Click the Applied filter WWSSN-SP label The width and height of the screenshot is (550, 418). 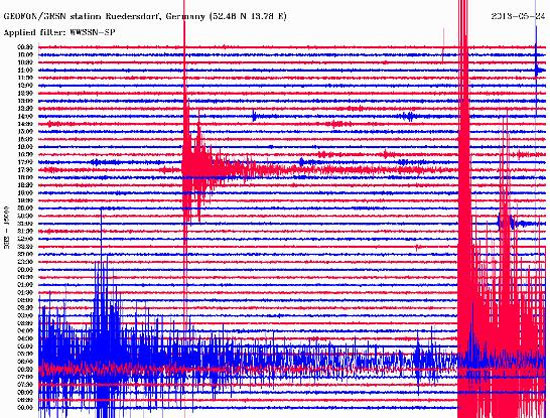click(59, 33)
